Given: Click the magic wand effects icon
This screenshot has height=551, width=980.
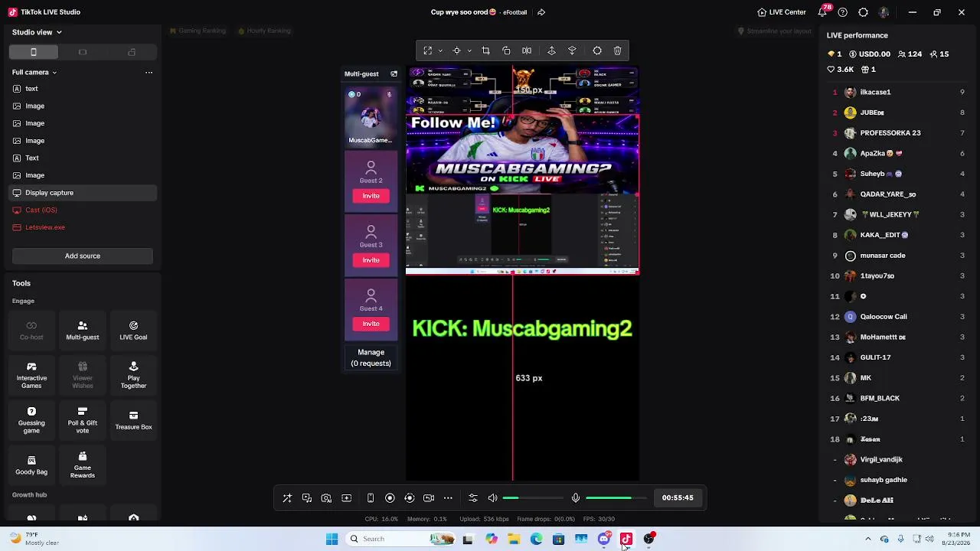Looking at the screenshot, I should (287, 498).
